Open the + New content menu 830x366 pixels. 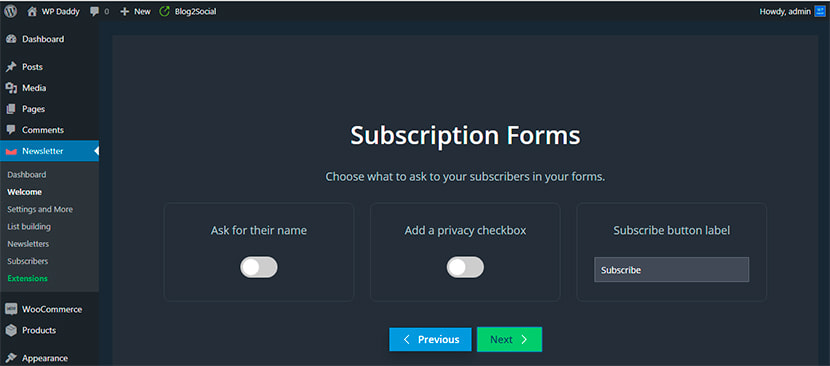point(135,11)
